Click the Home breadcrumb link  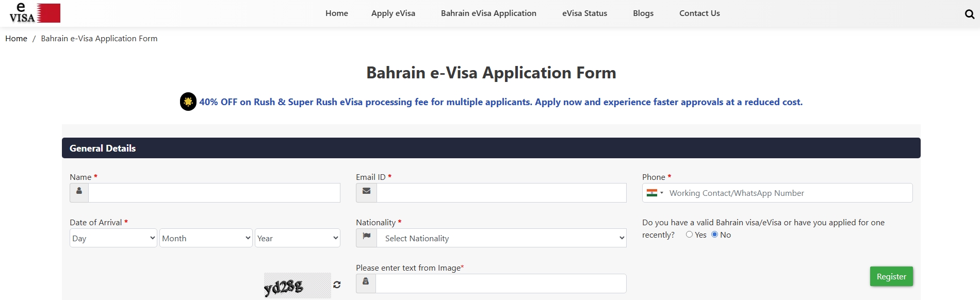16,39
